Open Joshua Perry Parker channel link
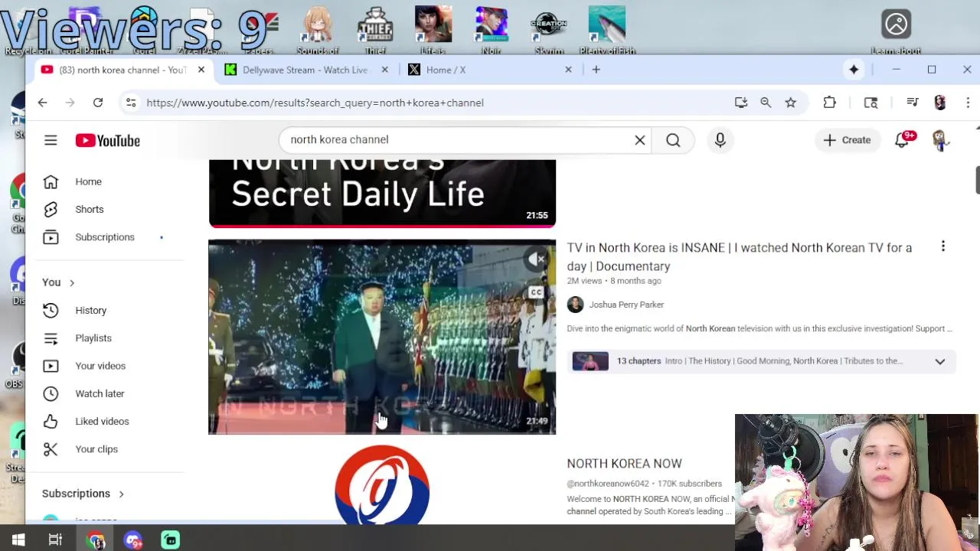This screenshot has height=551, width=980. pyautogui.click(x=626, y=305)
